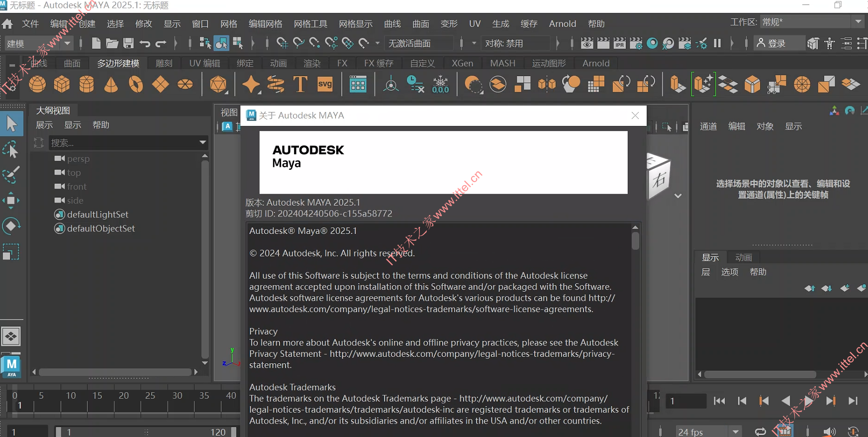868x437 pixels.
Task: Create a polygon cone from the shelf
Action: (111, 84)
